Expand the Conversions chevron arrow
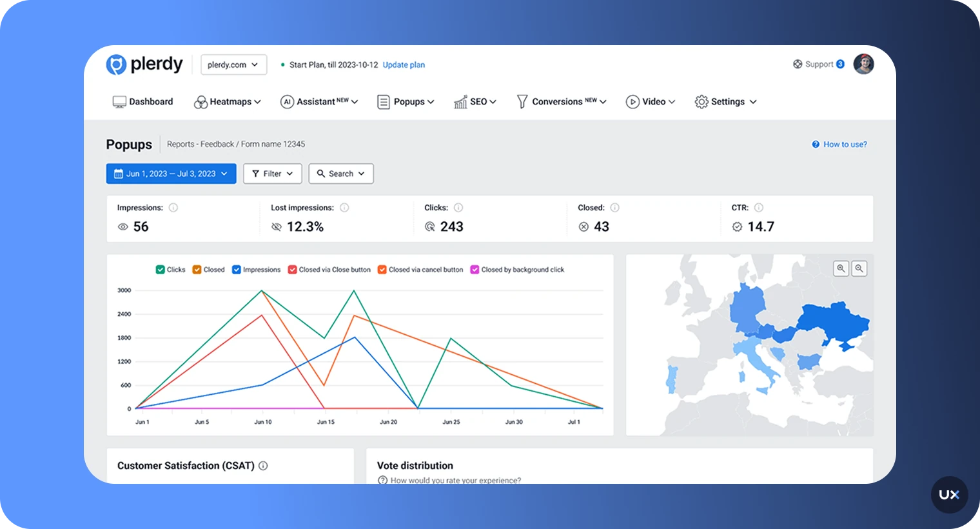Screen dimensions: 980x529 (603, 102)
